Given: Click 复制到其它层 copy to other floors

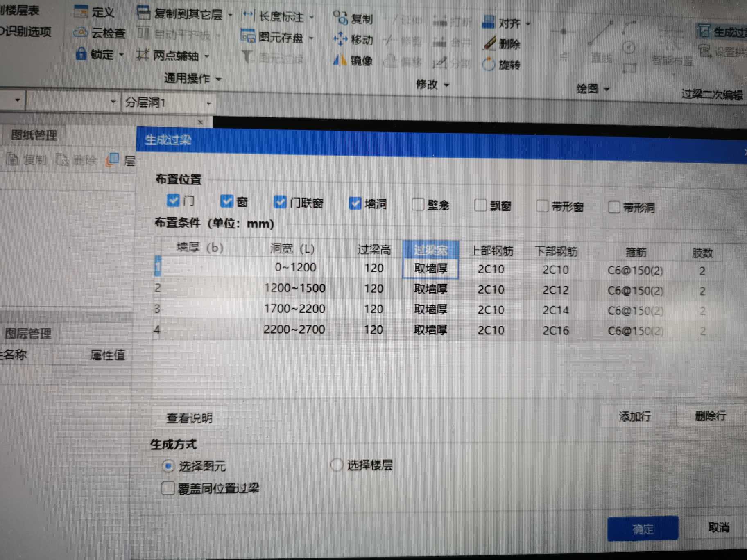Looking at the screenshot, I should point(180,14).
